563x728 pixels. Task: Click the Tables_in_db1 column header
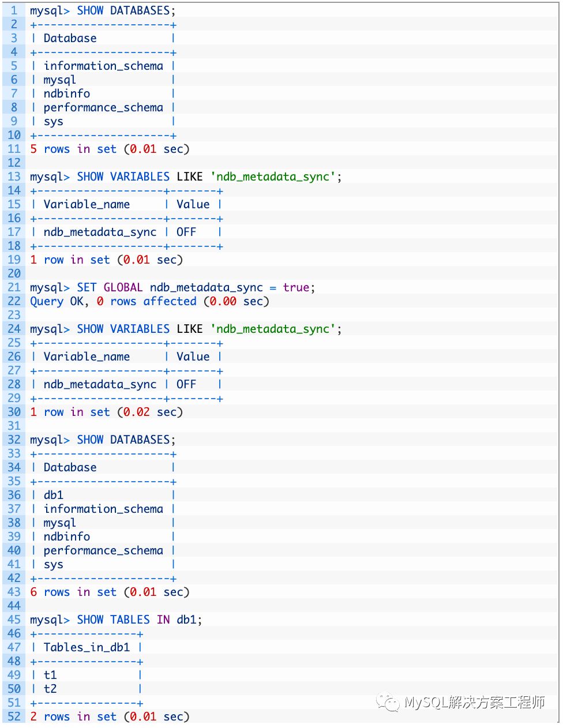[x=87, y=647]
